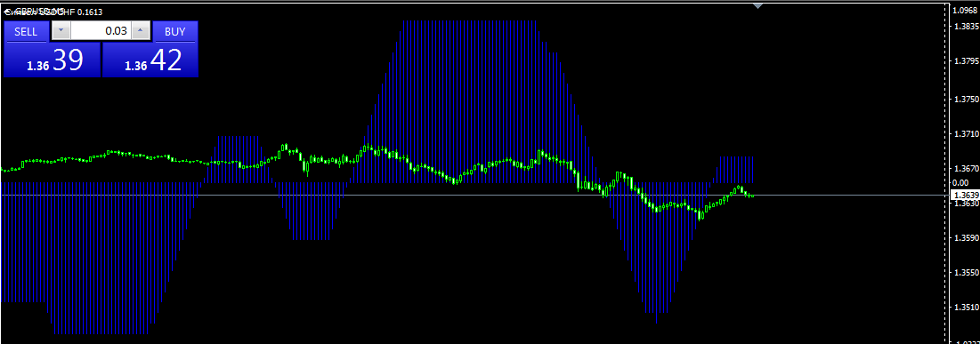The height and width of the screenshot is (344, 980).
Task: Click the 1.3750 price scale label
Action: point(965,100)
